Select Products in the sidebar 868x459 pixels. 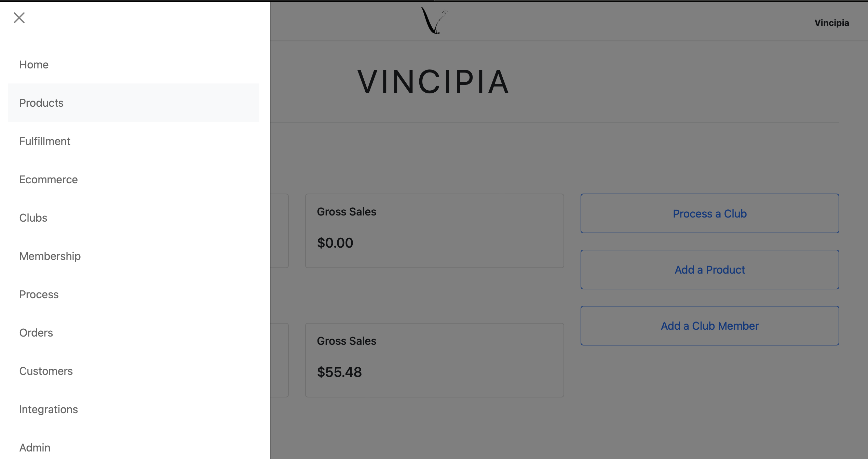pos(134,103)
